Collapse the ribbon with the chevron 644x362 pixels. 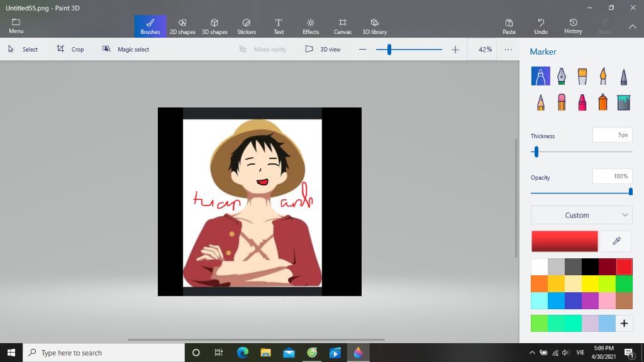tap(633, 26)
